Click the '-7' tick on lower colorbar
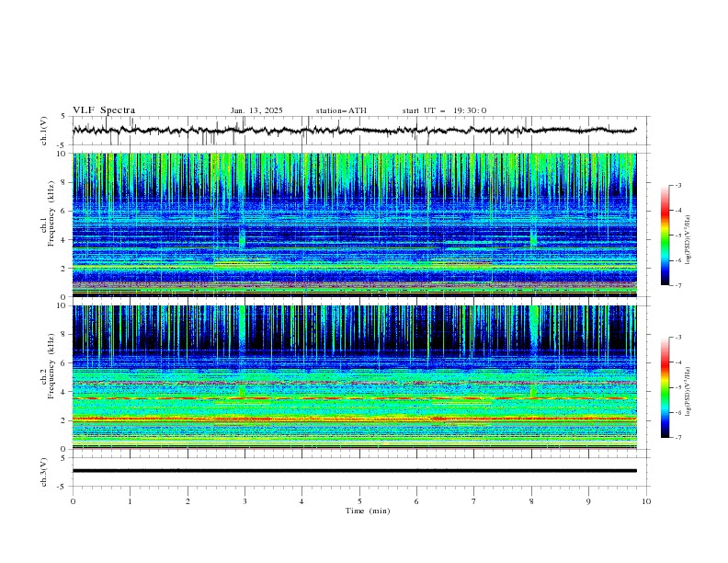This screenshot has width=728, height=563. [677, 438]
